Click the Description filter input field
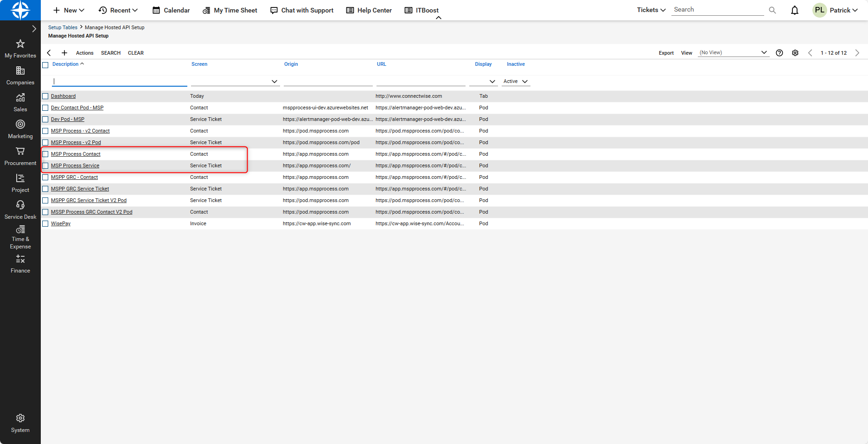Image resolution: width=868 pixels, height=444 pixels. (120, 81)
